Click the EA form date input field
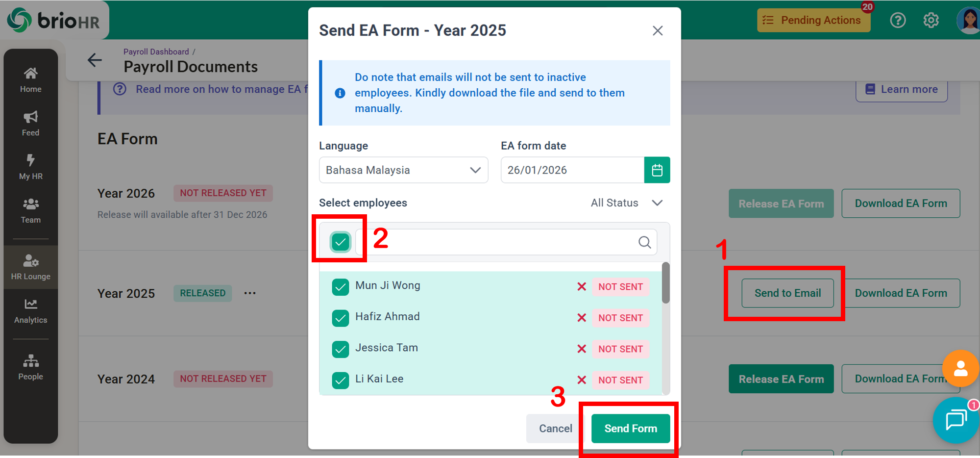Screen dimensions: 980x458 [572, 170]
